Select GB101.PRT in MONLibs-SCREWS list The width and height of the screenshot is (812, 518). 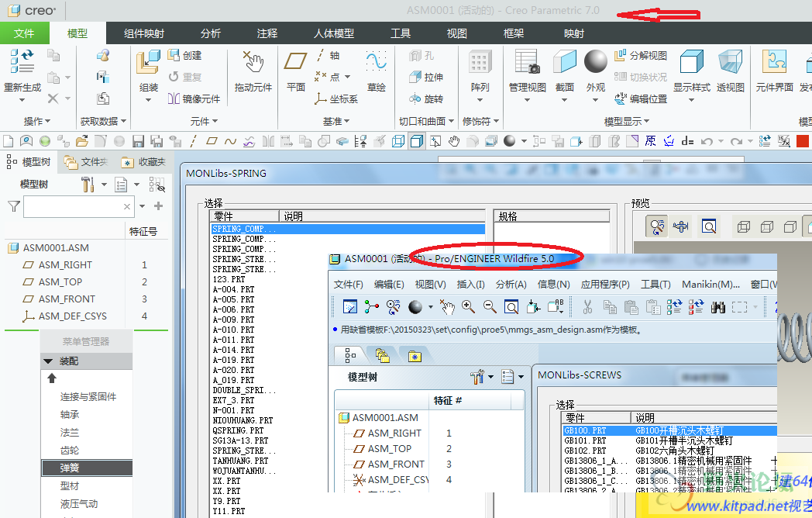click(585, 440)
